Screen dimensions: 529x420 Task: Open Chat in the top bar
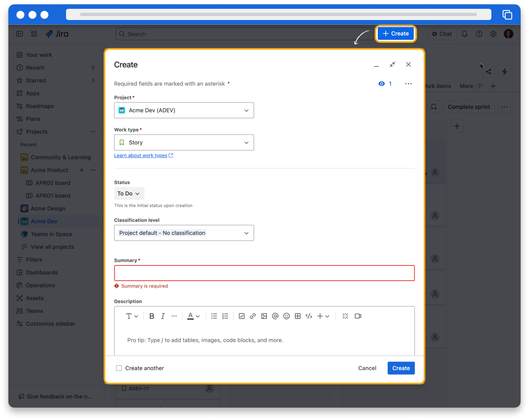point(442,34)
